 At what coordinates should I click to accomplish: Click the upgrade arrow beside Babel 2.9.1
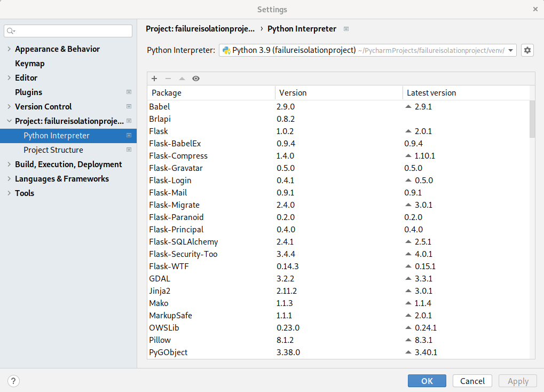tap(408, 107)
